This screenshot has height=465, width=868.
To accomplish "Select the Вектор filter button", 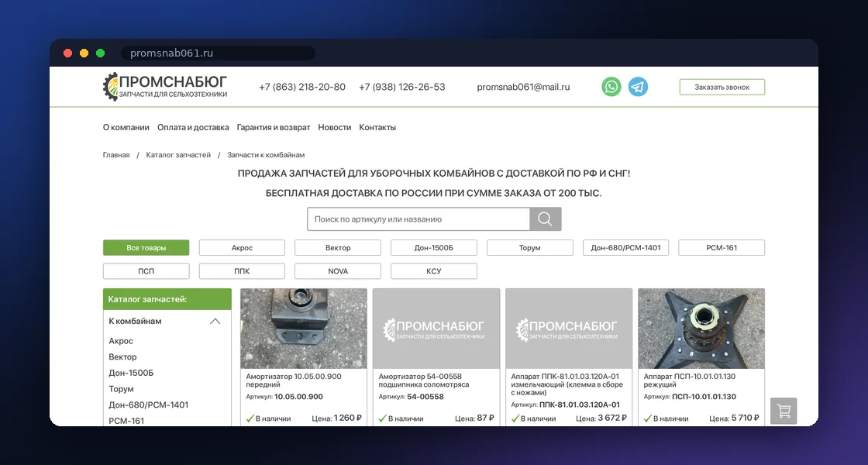I will tap(338, 247).
